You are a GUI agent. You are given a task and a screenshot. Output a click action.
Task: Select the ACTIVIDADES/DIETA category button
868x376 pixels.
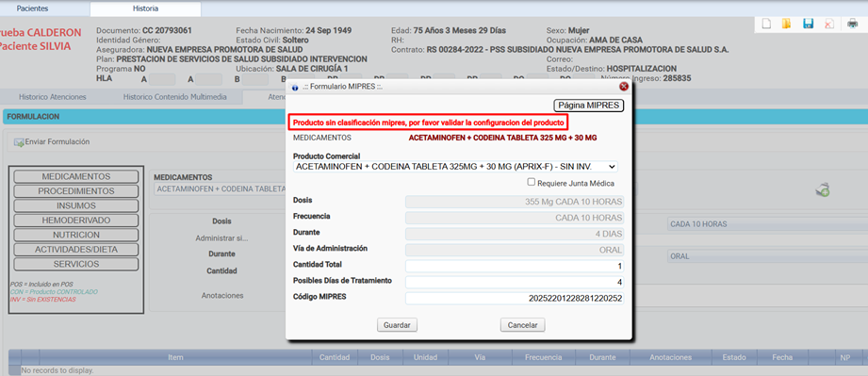point(75,250)
